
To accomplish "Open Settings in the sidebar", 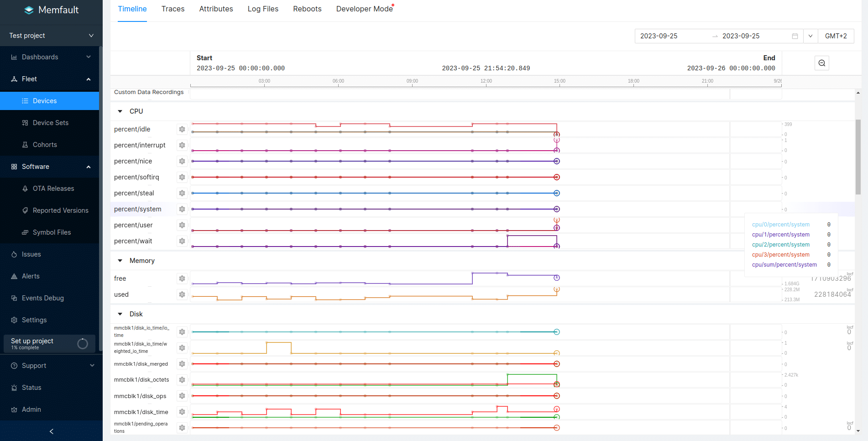I will 49,320.
